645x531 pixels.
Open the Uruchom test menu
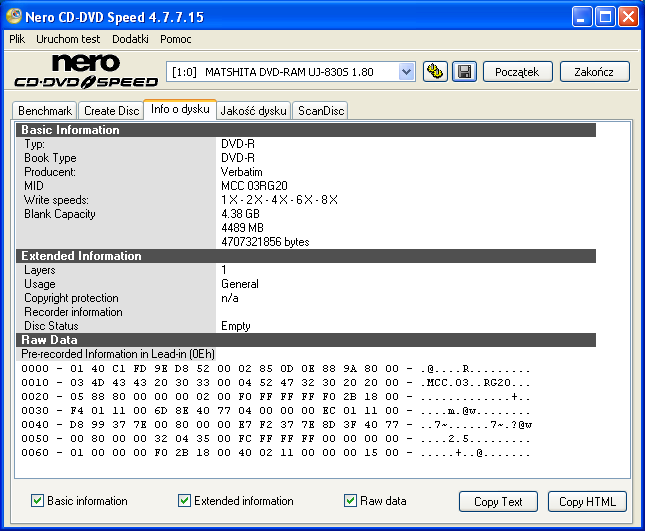pyautogui.click(x=68, y=39)
